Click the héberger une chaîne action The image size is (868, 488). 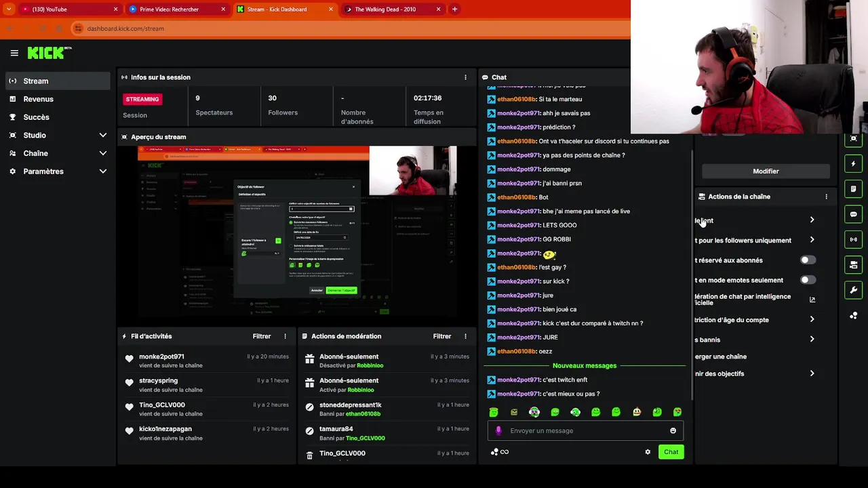click(720, 357)
